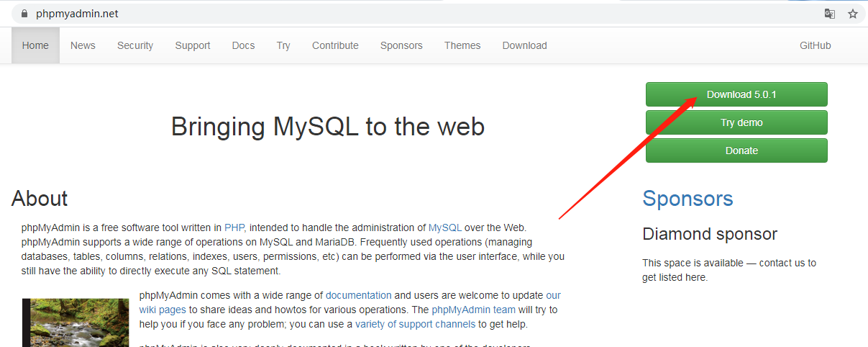Open the Home navigation tab
Viewport: 868px width, 347px height.
pyautogui.click(x=35, y=45)
